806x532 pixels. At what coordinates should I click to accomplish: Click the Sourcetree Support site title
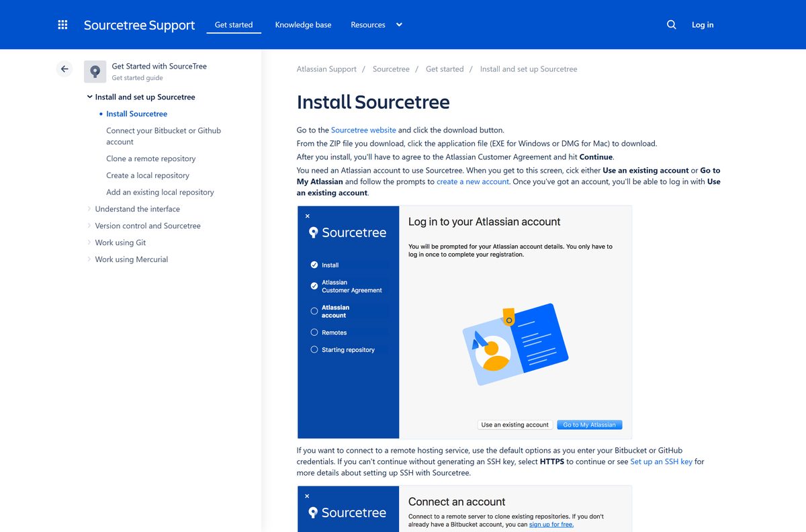[x=139, y=26]
